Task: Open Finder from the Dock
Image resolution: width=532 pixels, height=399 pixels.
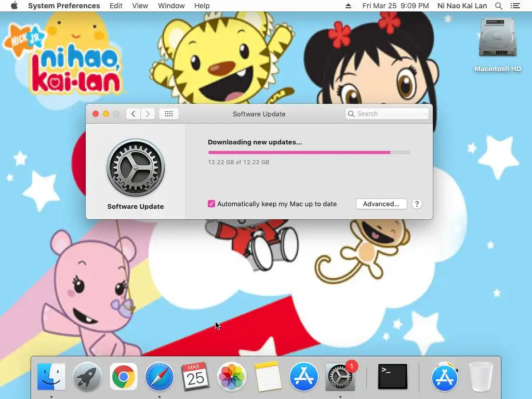Action: click(x=51, y=376)
